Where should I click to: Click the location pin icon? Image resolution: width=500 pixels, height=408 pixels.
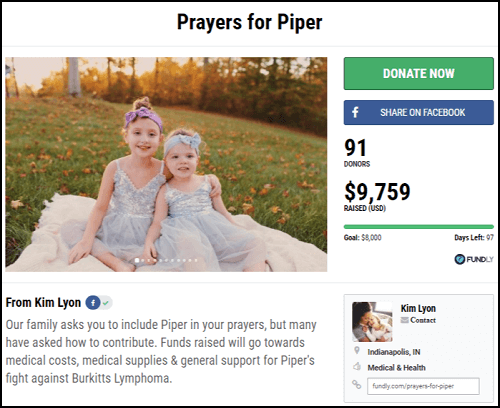357,351
